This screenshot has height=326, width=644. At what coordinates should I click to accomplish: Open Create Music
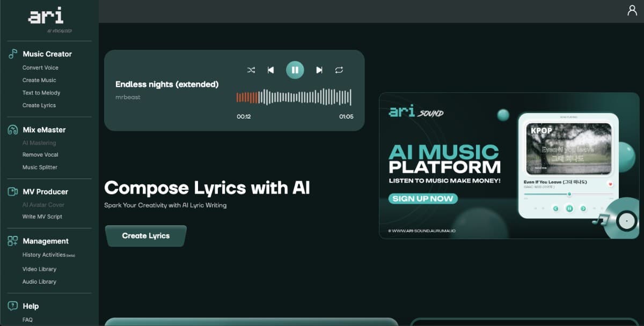39,80
